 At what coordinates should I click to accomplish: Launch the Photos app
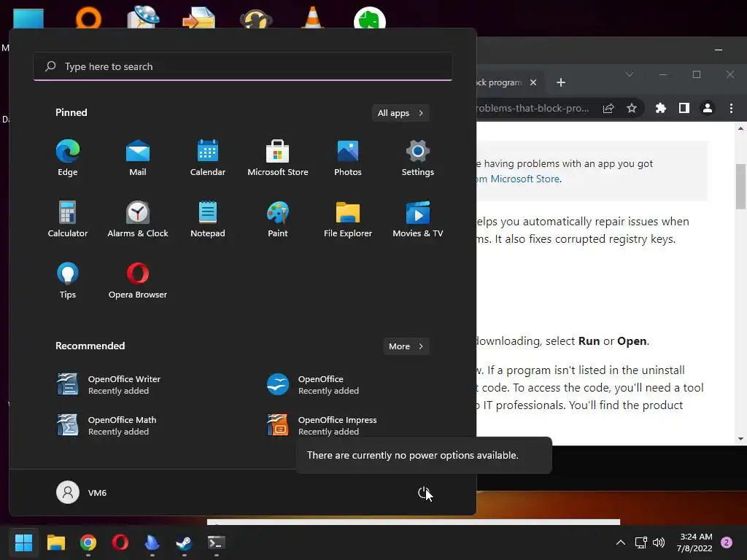[x=348, y=158]
